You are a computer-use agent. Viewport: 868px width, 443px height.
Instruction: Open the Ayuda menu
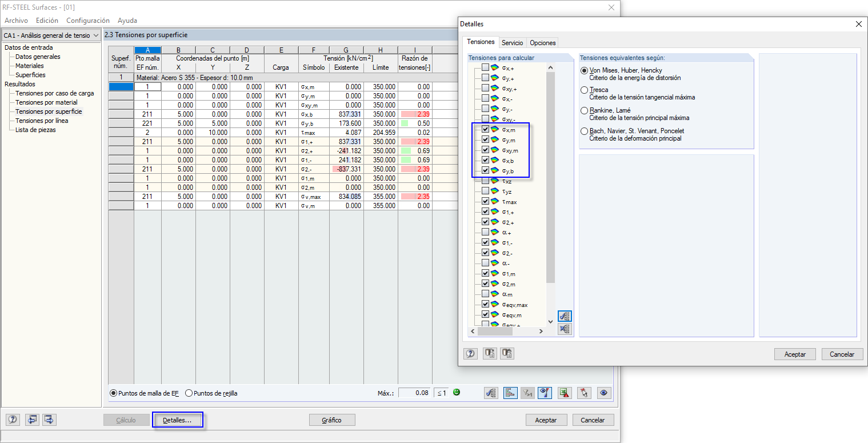coord(127,21)
